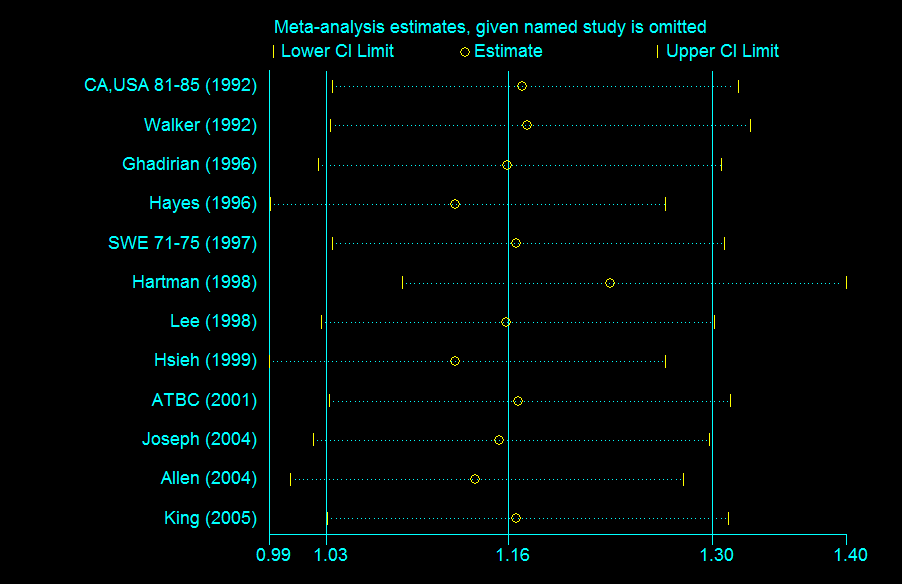
Task: Click the estimate circle in the Hsieh (1999) row
Action: click(454, 361)
